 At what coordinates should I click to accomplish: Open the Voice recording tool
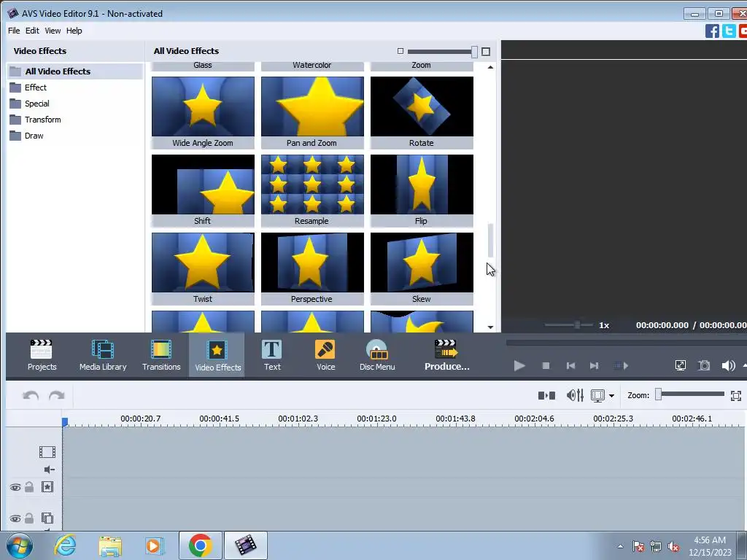326,355
